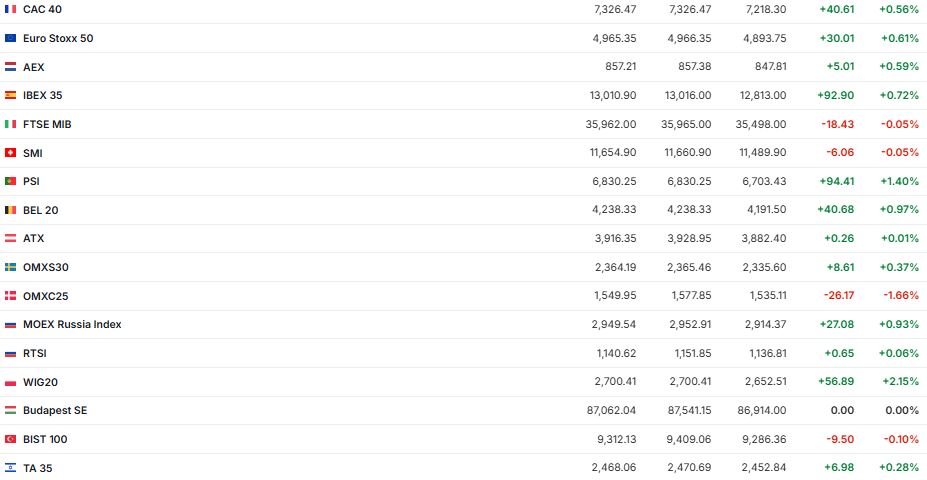Click the Belgium flag icon beside BEL 20
The image size is (927, 480).
[x=11, y=210]
